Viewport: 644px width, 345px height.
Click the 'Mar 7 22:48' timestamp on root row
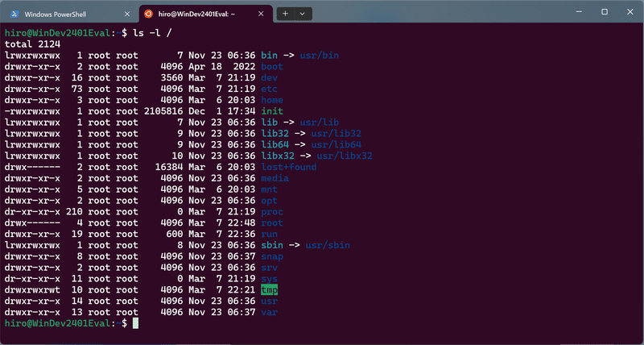(x=222, y=222)
